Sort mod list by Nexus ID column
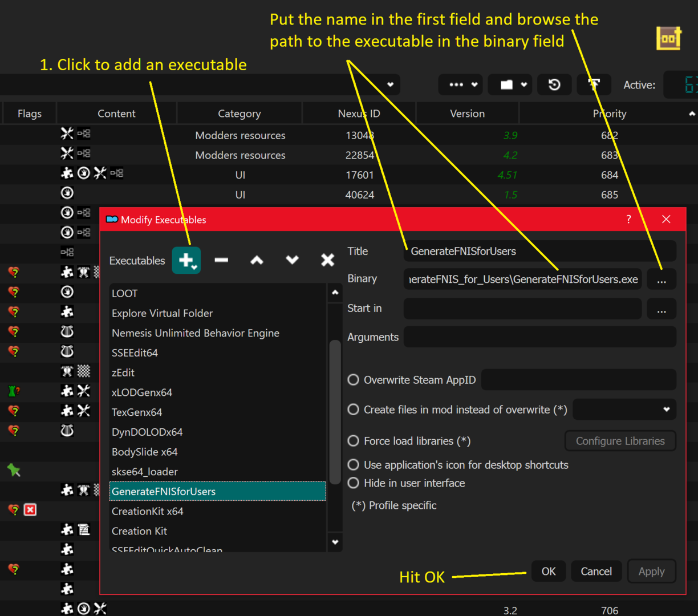The height and width of the screenshot is (616, 698). click(x=359, y=114)
